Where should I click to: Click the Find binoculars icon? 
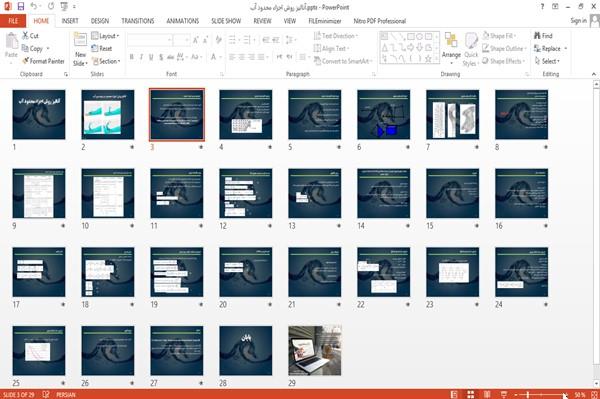pos(537,36)
